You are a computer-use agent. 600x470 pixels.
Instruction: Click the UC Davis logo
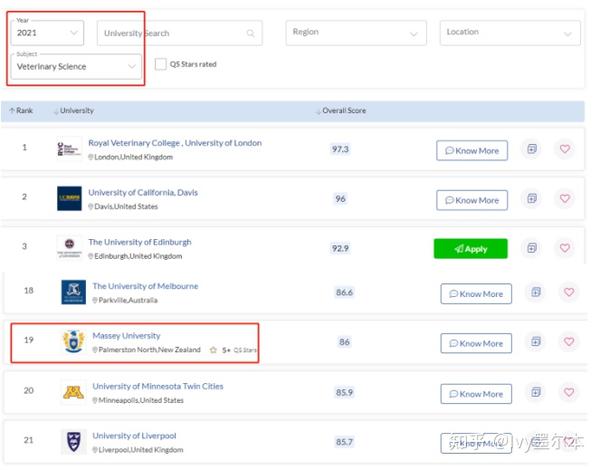69,198
